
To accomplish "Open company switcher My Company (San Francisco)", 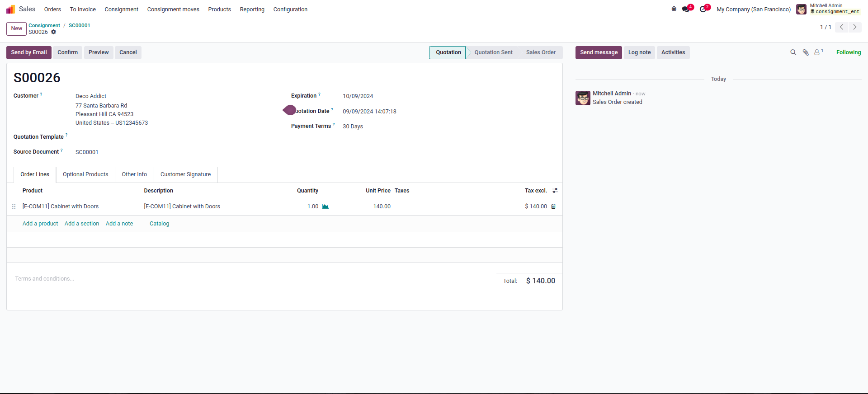I will coord(754,9).
